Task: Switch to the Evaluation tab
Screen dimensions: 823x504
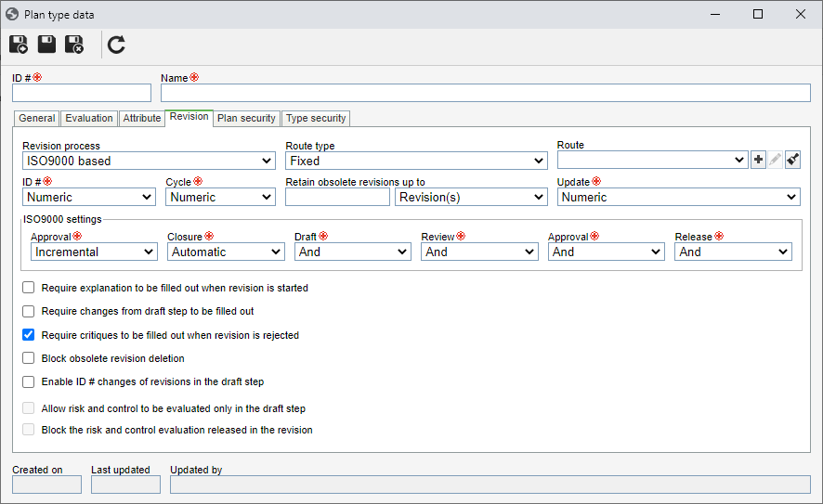Action: click(x=88, y=119)
